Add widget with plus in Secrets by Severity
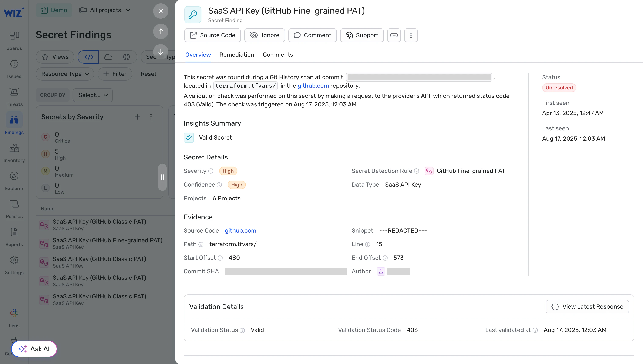This screenshot has height=364, width=643. coord(137,117)
